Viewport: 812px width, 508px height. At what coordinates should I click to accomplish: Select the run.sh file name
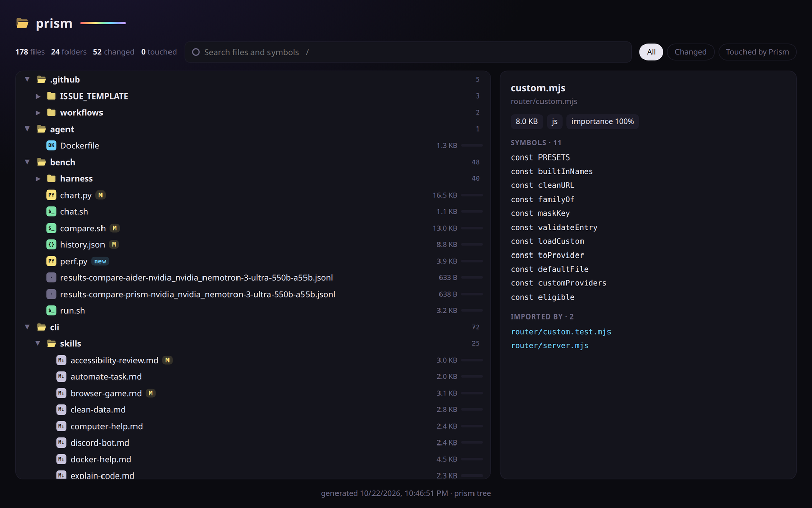click(x=73, y=311)
